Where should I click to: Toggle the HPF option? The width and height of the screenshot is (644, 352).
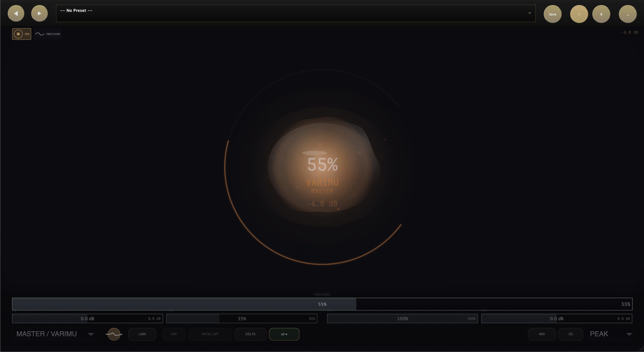click(174, 334)
